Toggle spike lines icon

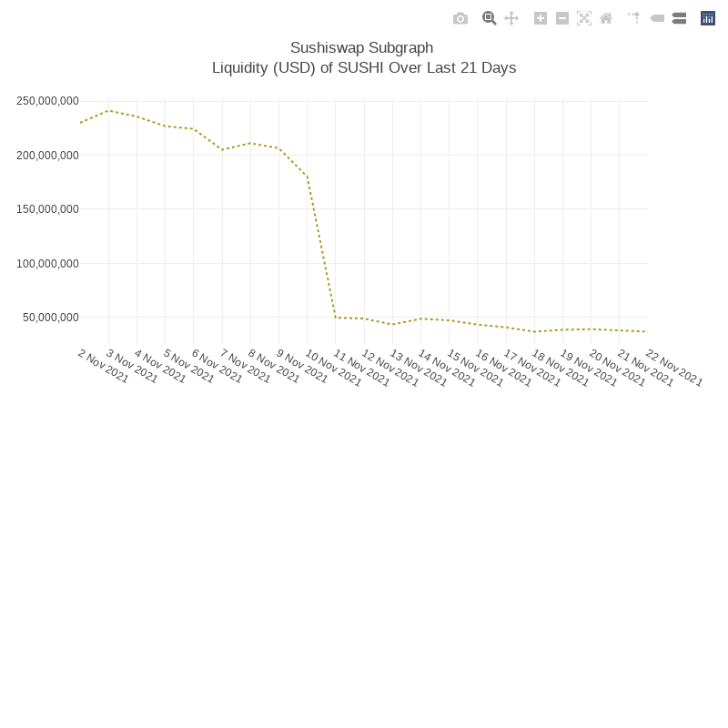[x=633, y=18]
